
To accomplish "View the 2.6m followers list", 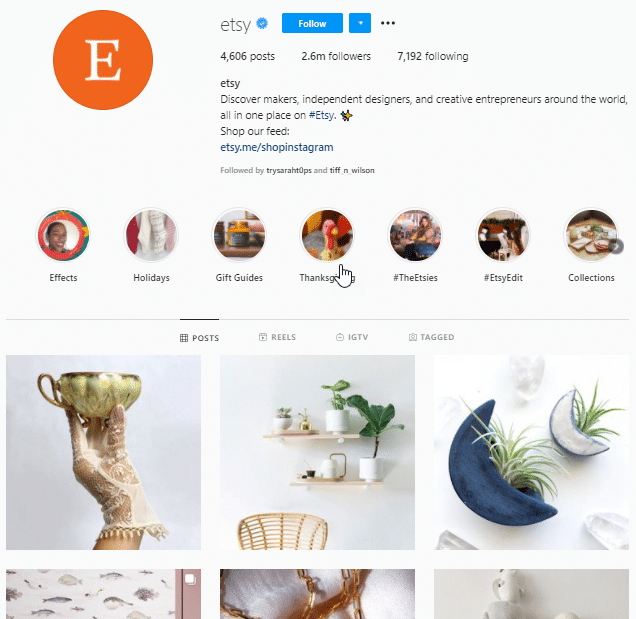I will pyautogui.click(x=336, y=56).
